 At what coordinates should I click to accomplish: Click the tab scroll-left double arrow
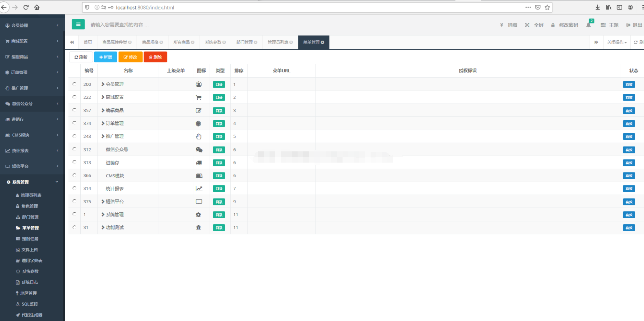[x=72, y=42]
